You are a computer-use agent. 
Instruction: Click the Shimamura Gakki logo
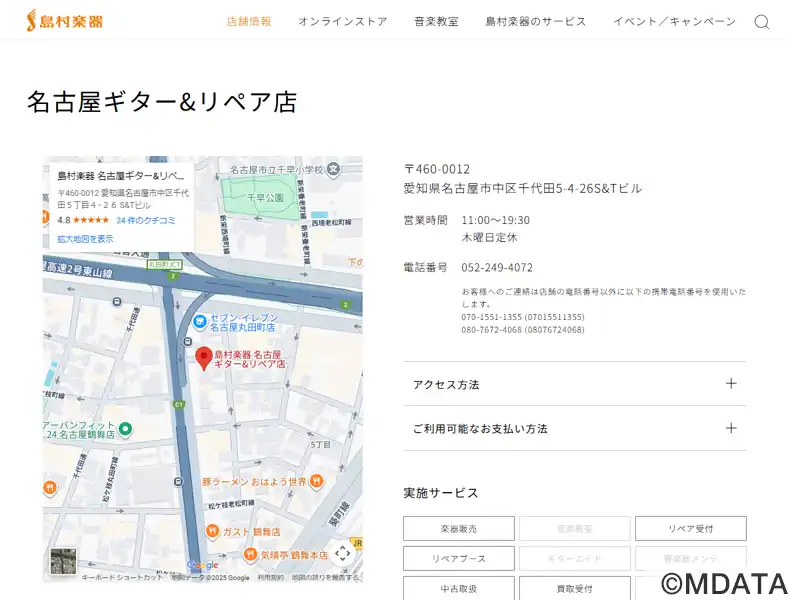pyautogui.click(x=65, y=21)
